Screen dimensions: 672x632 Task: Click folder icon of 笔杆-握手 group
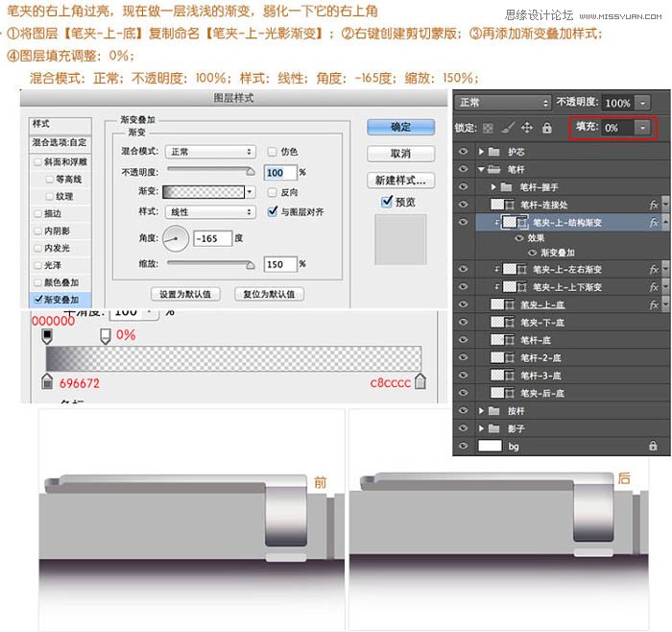pyautogui.click(x=506, y=187)
